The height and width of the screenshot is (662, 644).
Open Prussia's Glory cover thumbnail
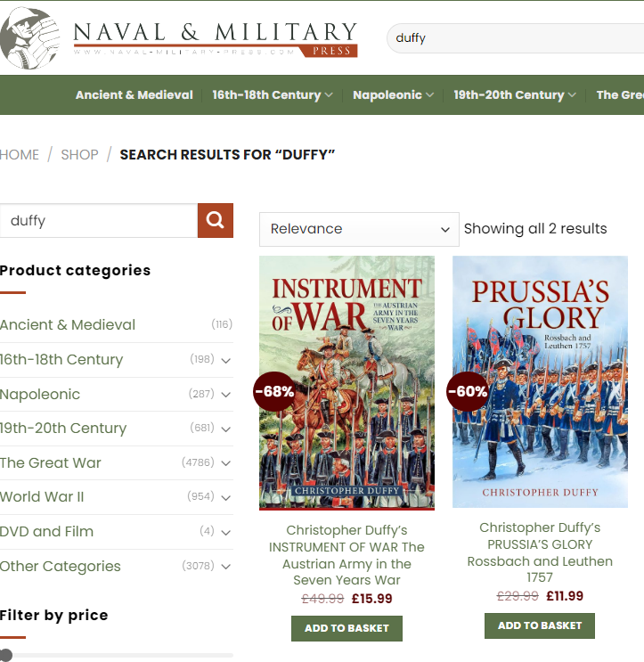click(540, 381)
